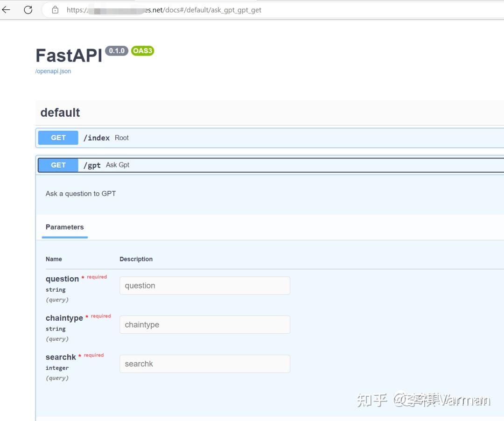The image size is (504, 421).
Task: Click inside the question input field
Action: [x=204, y=285]
